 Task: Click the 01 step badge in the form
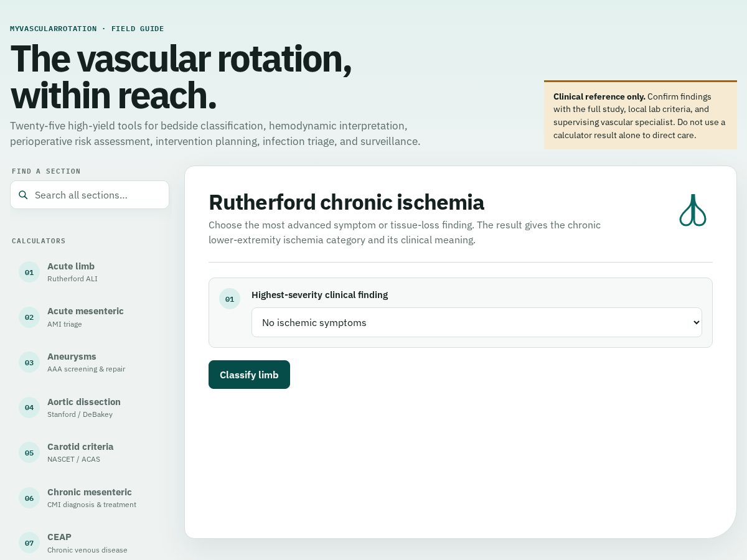(230, 299)
